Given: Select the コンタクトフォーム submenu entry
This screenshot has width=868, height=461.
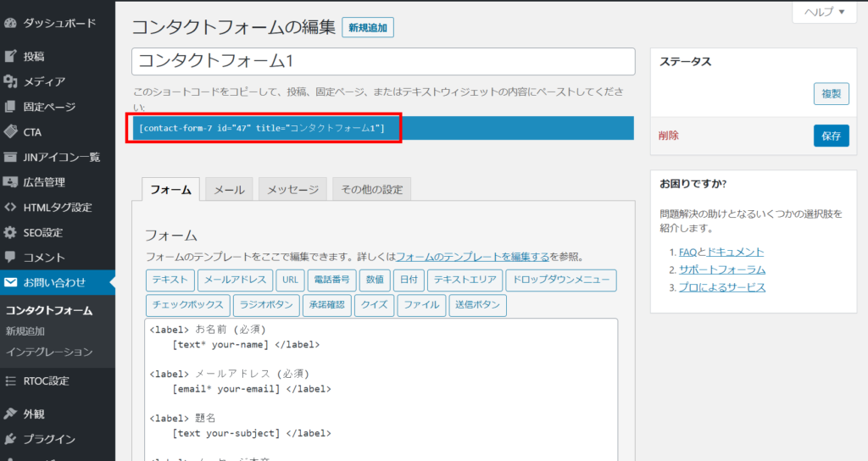Looking at the screenshot, I should coord(49,310).
